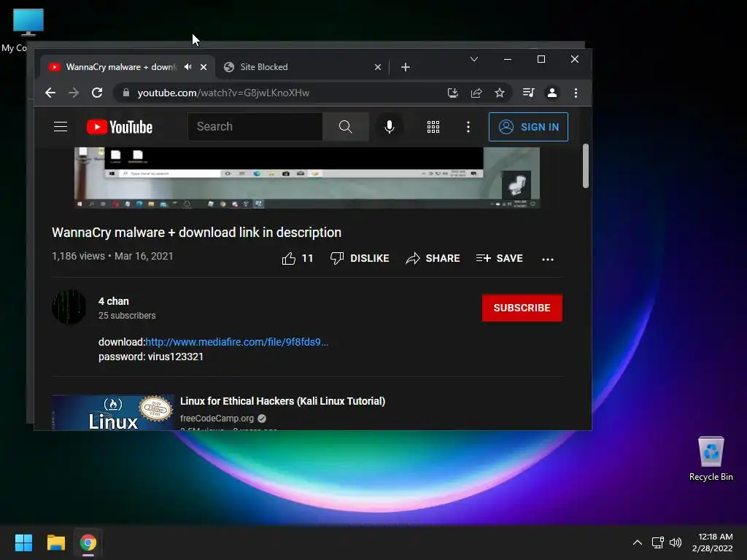Click the Chrome forward arrow
The width and height of the screenshot is (747, 560).
click(x=74, y=93)
